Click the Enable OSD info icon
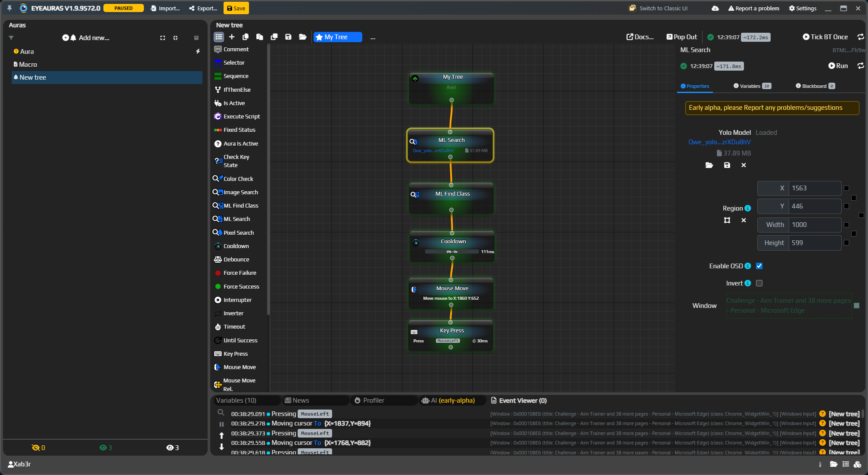The height and width of the screenshot is (475, 868). point(748,266)
